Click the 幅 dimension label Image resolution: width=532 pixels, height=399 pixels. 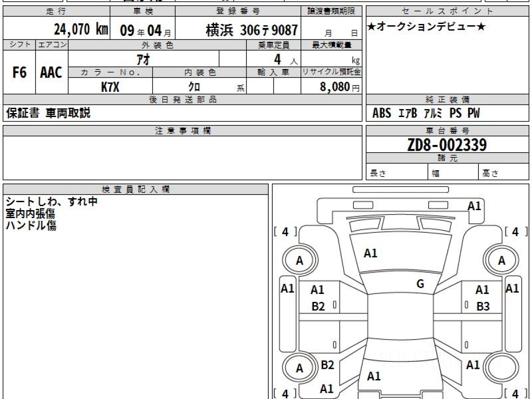pyautogui.click(x=435, y=173)
